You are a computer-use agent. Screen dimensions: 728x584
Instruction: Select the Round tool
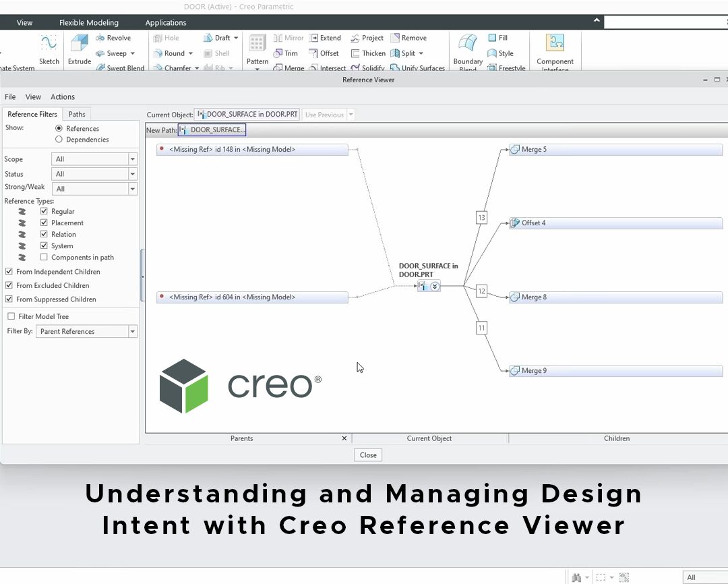point(169,53)
